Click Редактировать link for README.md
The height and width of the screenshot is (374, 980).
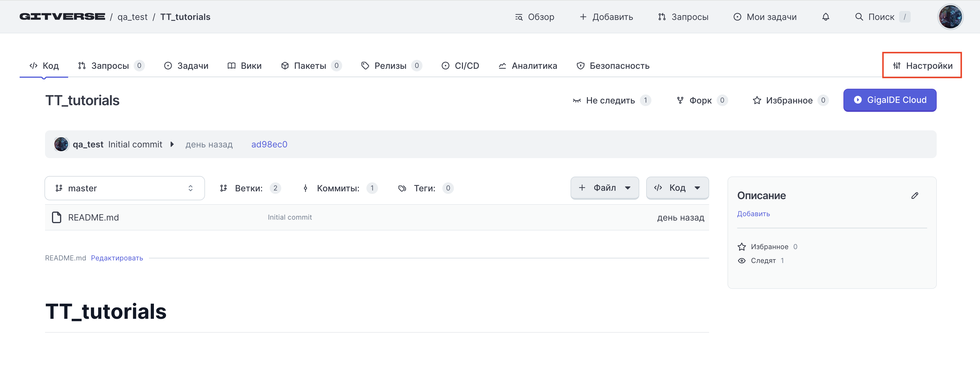[x=117, y=258]
